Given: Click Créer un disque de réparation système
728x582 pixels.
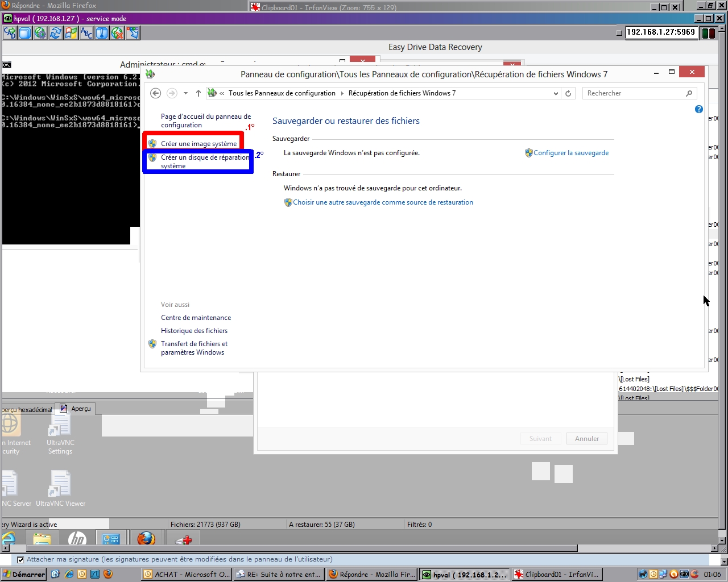Looking at the screenshot, I should 205,161.
